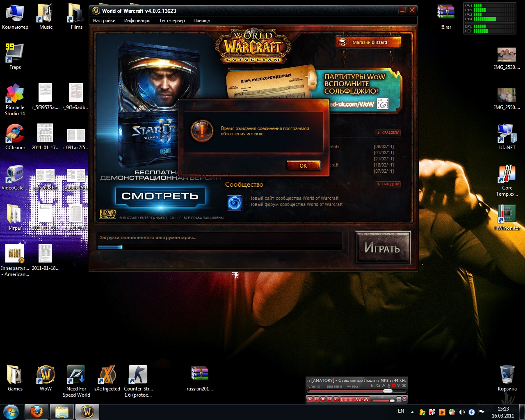Viewport: 525px width, 420px height.
Task: Open the volume speaker tray icon
Action: [461, 412]
